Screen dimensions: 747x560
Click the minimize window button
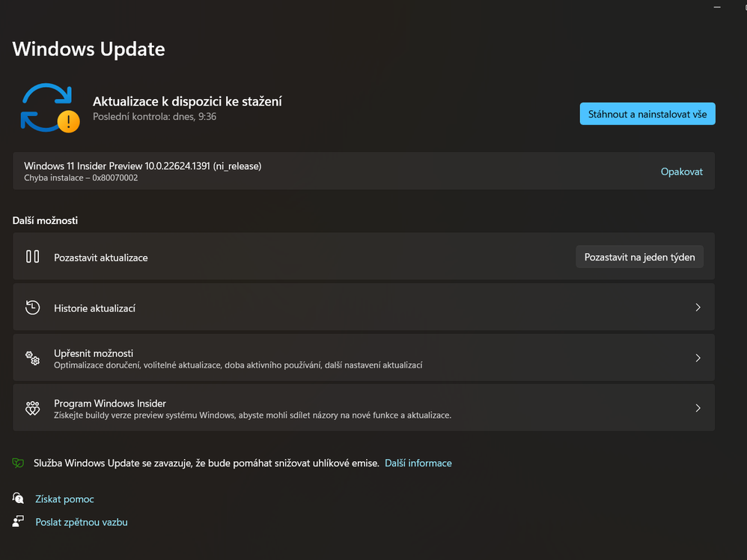717,7
